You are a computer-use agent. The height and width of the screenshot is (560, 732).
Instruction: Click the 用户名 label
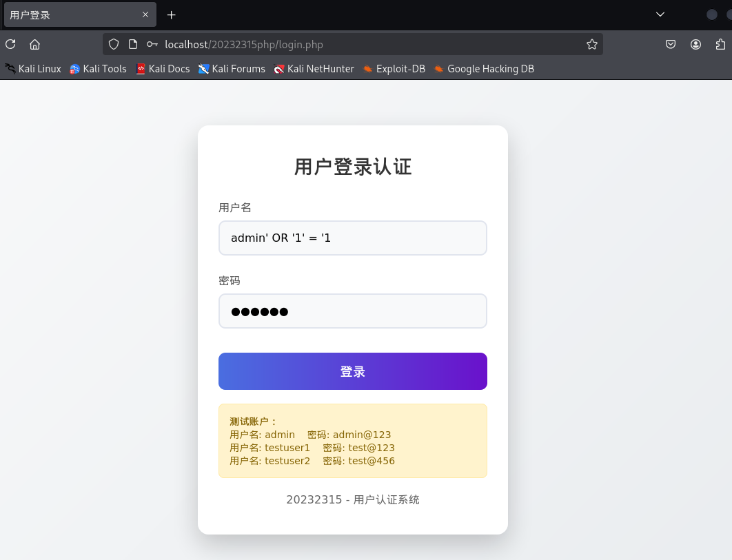235,207
